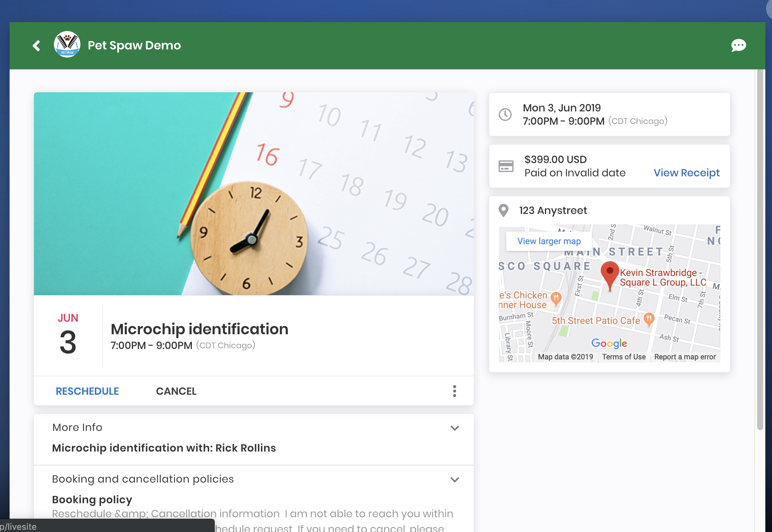Click the Pet Spaw Demo title

[134, 45]
